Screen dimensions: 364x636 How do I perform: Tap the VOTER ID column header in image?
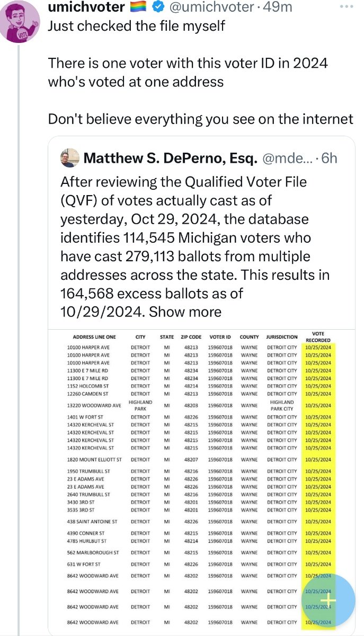pos(220,337)
